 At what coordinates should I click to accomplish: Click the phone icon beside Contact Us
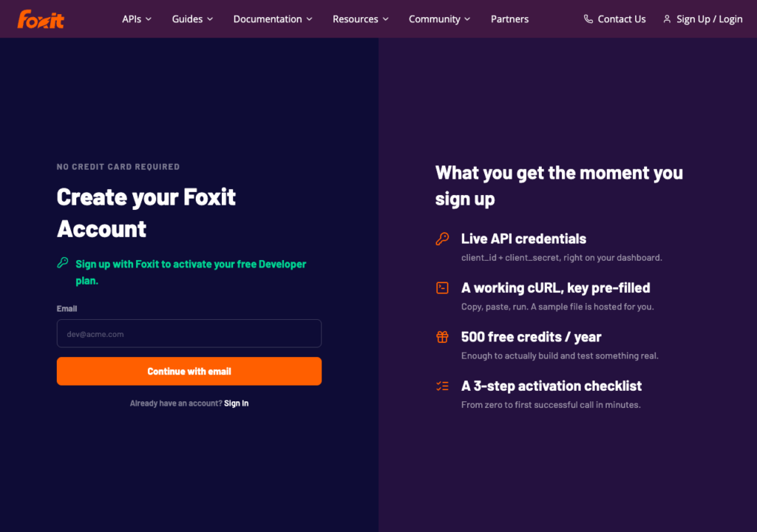(588, 19)
